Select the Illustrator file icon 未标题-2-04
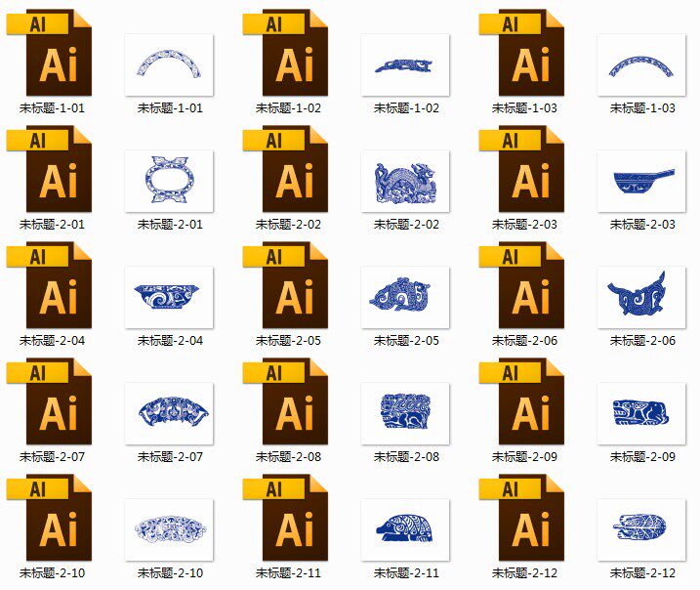 point(49,285)
